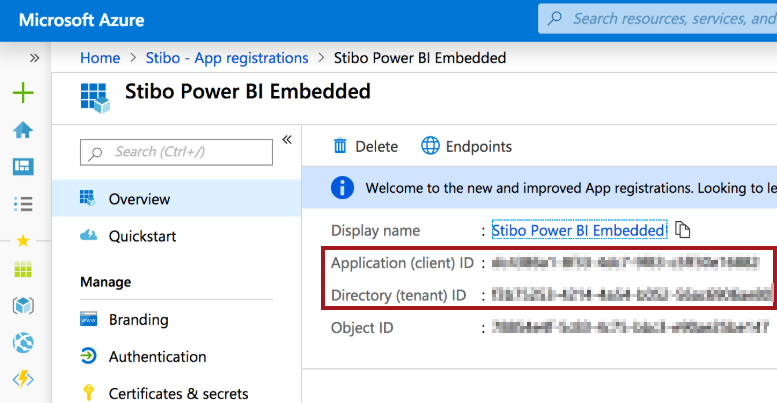
Task: Expand the left rail with double chevron
Action: pos(34,58)
